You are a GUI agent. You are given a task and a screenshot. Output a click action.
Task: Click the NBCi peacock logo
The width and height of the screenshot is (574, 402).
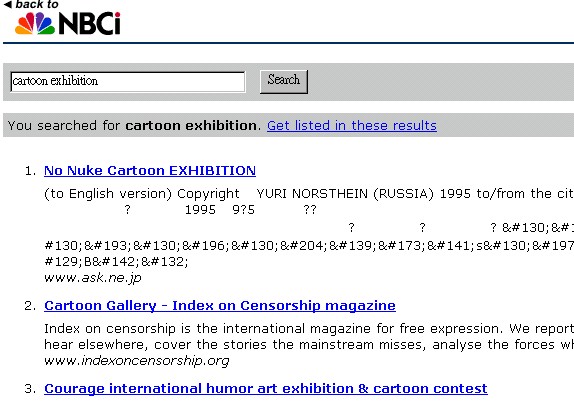(68, 23)
